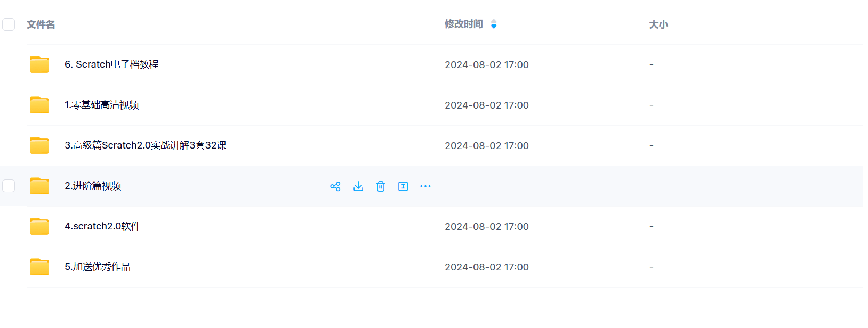The image size is (868, 328).
Task: Open the 6. Scratch电子档教程 folder name
Action: (112, 64)
